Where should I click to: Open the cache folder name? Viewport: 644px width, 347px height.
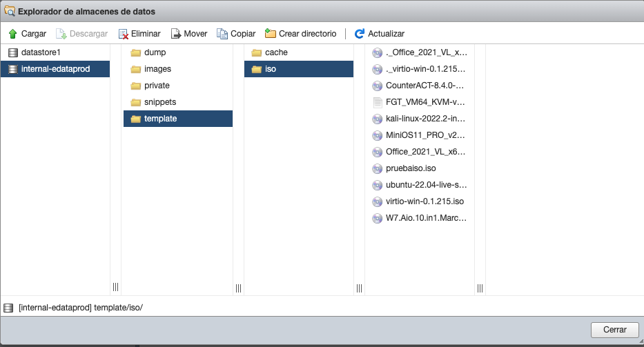click(x=276, y=52)
